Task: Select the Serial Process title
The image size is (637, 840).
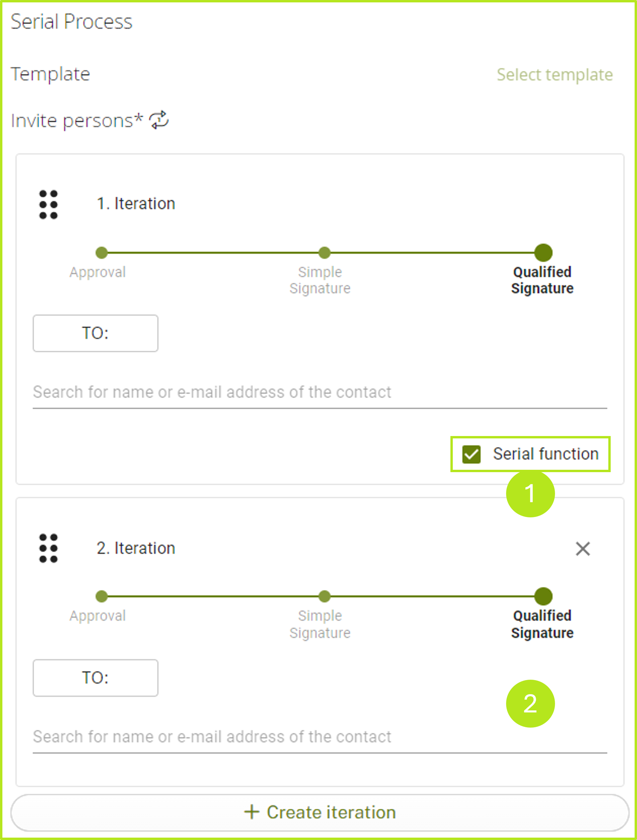Action: click(72, 21)
